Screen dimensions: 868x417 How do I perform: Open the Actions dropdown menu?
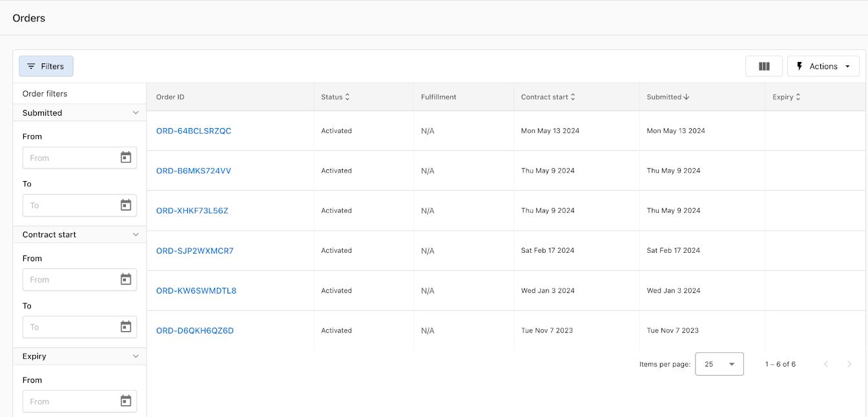(x=823, y=66)
